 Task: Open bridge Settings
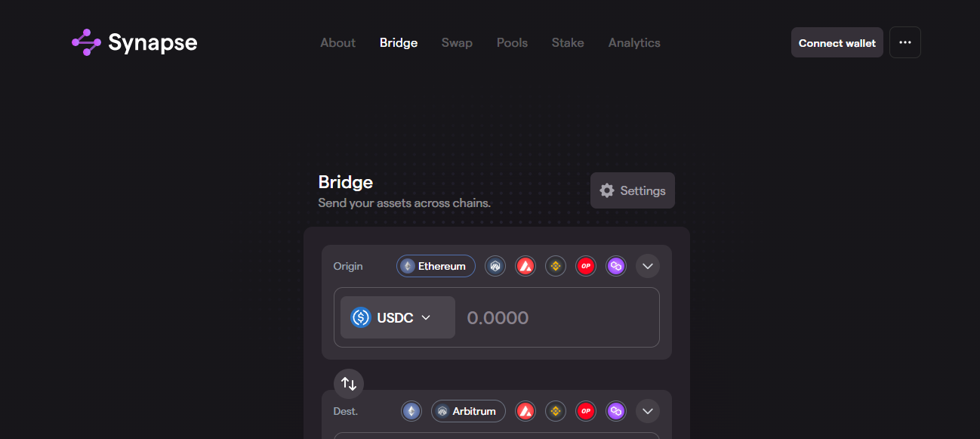click(x=633, y=190)
